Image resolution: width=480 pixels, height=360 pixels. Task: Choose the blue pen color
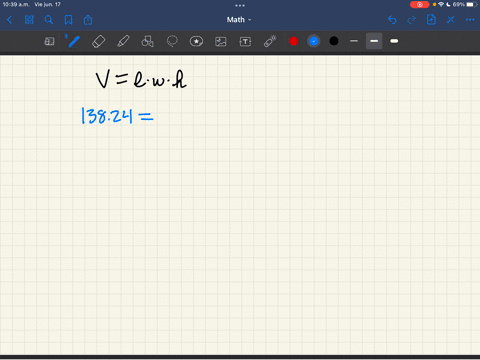[314, 41]
